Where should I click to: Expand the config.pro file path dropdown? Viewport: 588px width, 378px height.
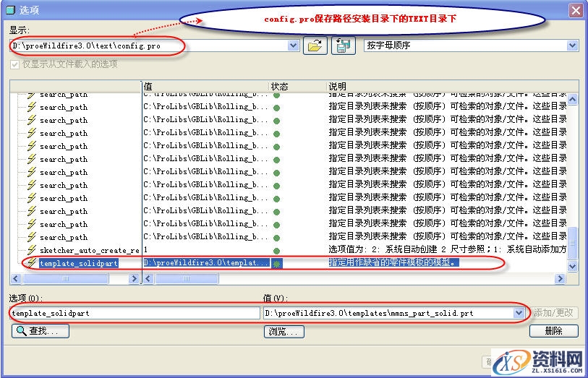point(293,46)
